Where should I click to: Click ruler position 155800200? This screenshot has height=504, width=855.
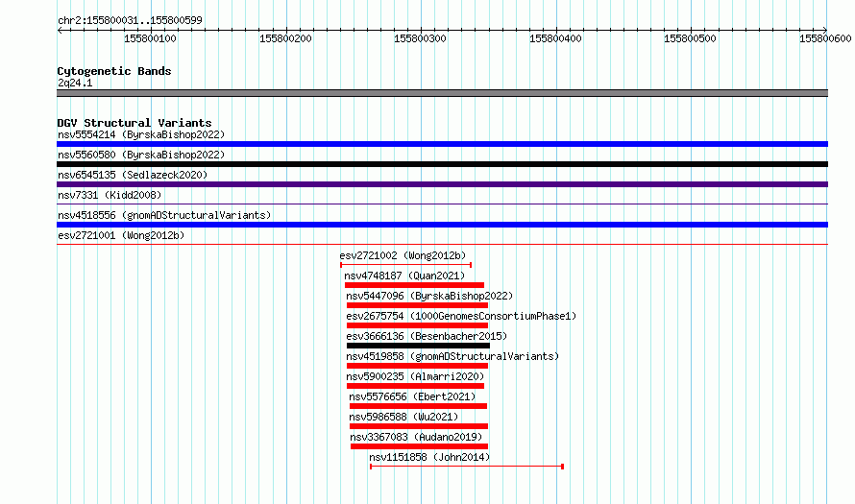pyautogui.click(x=285, y=38)
